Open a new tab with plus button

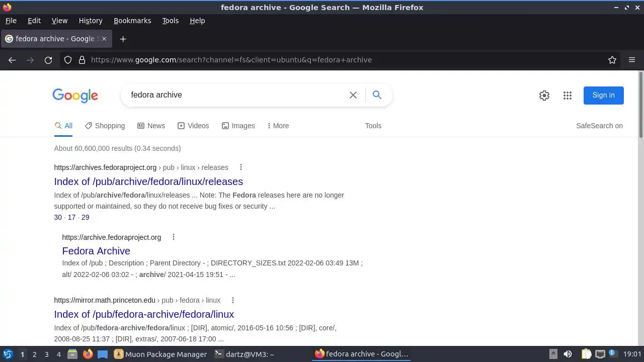tap(123, 39)
